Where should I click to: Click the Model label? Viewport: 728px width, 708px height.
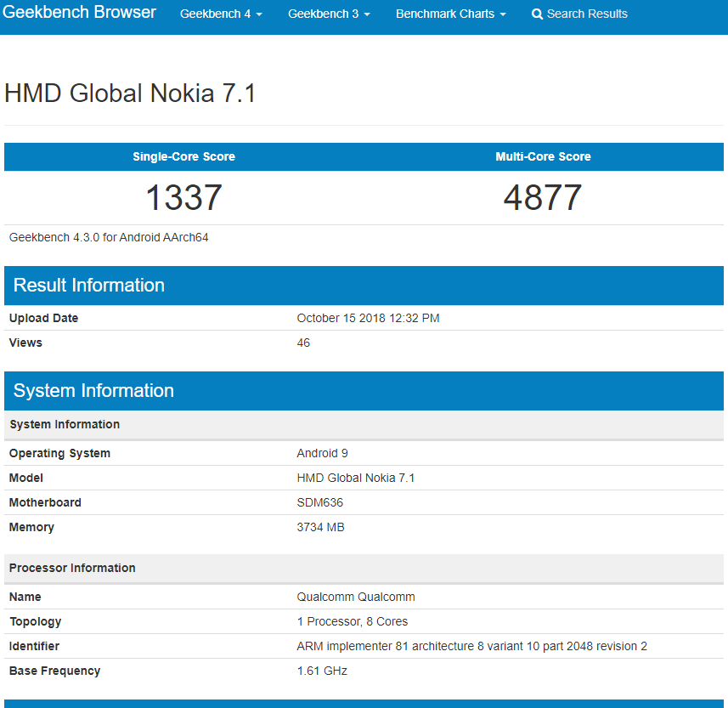26,478
